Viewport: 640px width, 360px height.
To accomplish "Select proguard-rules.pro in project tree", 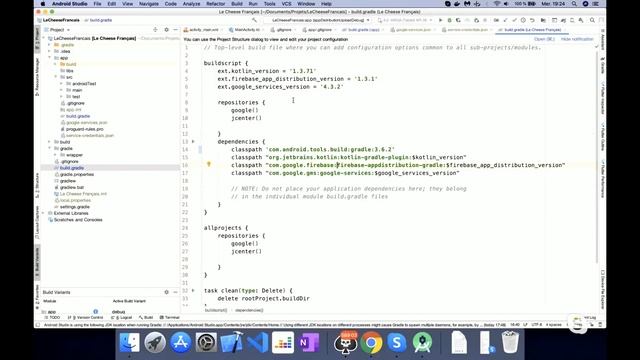I will coord(85,129).
